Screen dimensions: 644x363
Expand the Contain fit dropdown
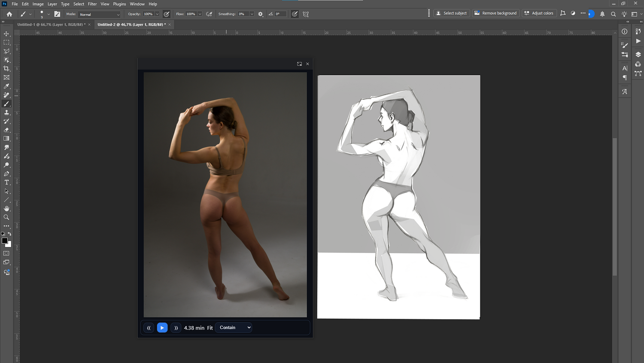[234, 327]
